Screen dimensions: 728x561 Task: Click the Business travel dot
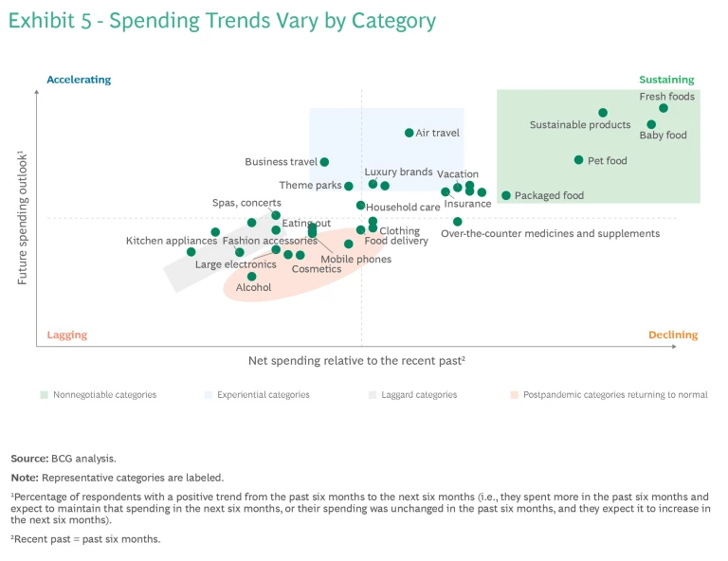pyautogui.click(x=324, y=162)
